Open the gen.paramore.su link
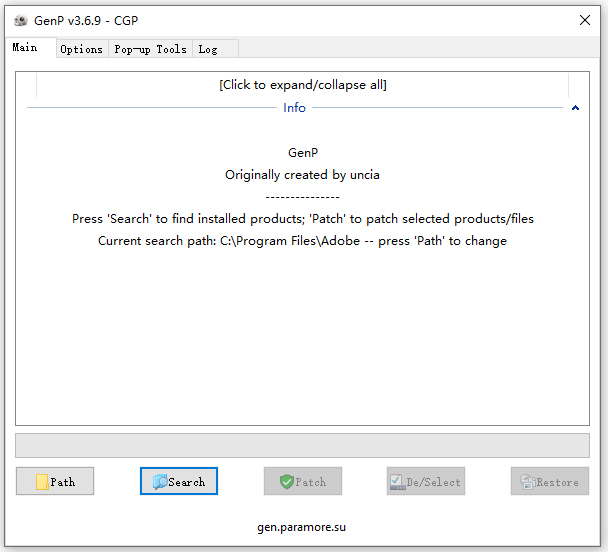This screenshot has width=608, height=552. [302, 527]
